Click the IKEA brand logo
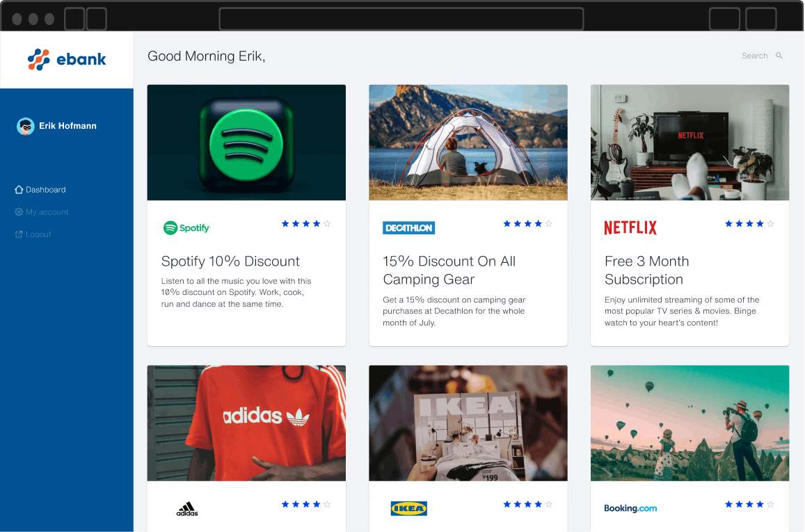805x532 pixels. click(408, 508)
